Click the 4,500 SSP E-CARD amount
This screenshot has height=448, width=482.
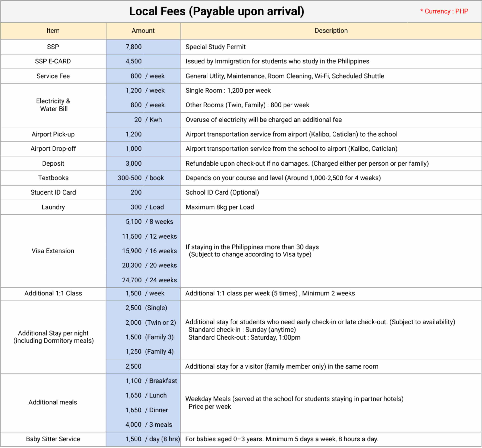click(133, 61)
